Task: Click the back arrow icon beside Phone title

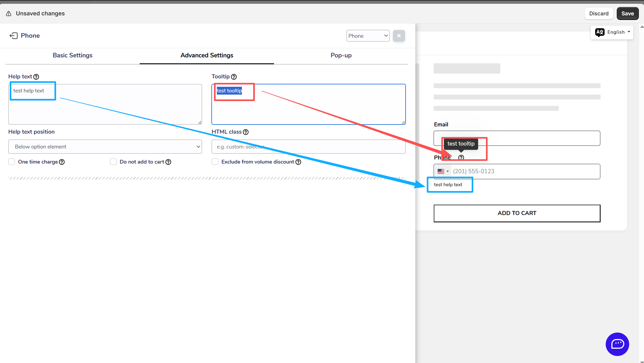Action: coord(13,36)
